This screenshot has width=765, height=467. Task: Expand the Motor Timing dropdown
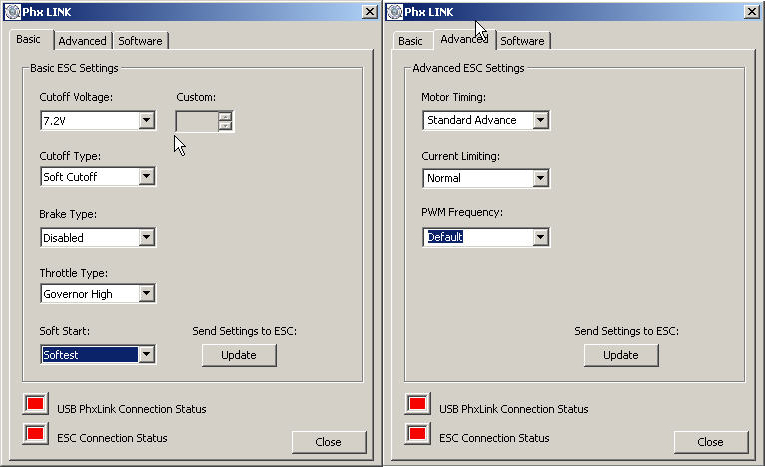(x=540, y=121)
